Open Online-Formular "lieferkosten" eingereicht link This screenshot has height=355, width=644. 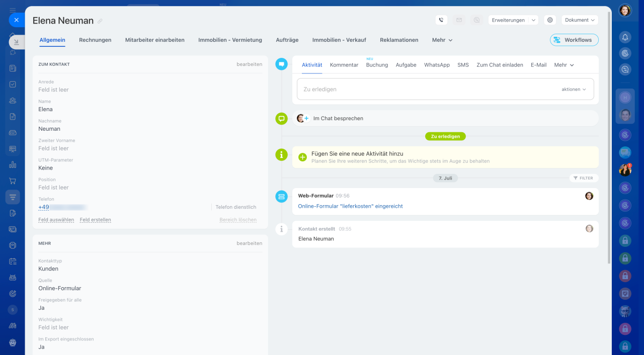pos(350,206)
